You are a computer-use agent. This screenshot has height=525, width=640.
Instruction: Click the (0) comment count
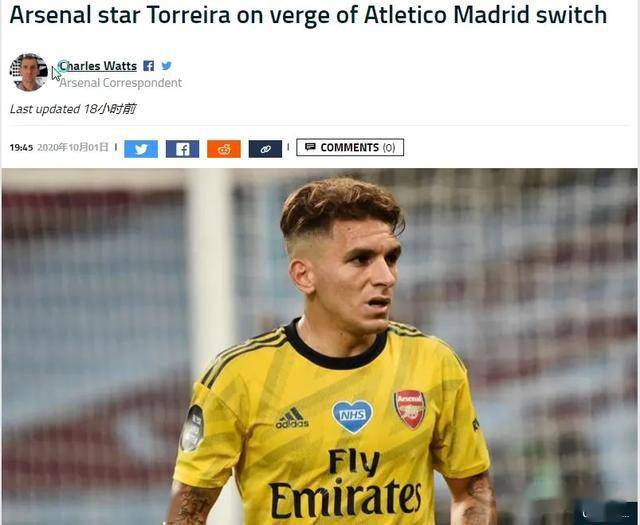tap(389, 147)
